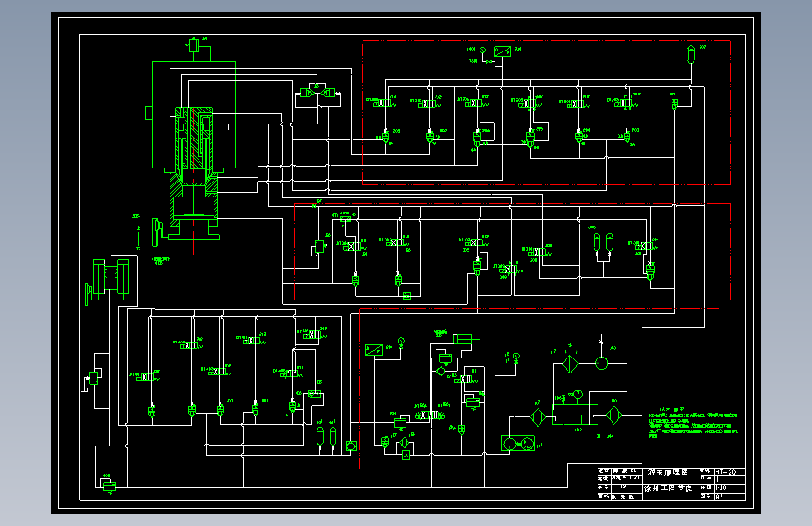Select the diamond filter right of the tank

tap(613, 416)
